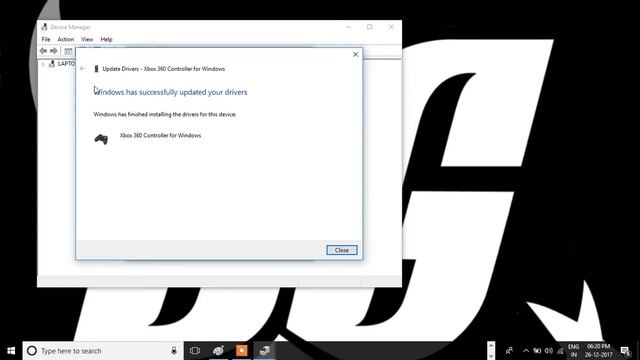Click the Cortana circle icon
This screenshot has width=640, height=360.
point(32,351)
